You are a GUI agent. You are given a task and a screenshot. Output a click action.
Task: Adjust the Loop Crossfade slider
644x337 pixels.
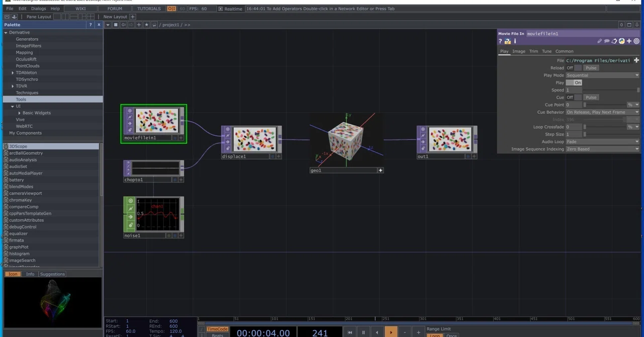[604, 127]
